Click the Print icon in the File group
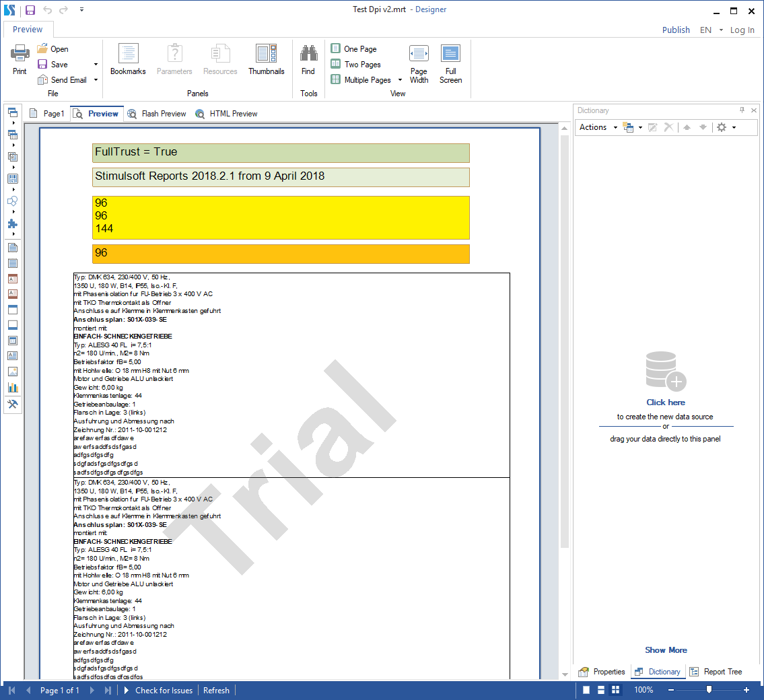This screenshot has width=764, height=700. (20, 54)
